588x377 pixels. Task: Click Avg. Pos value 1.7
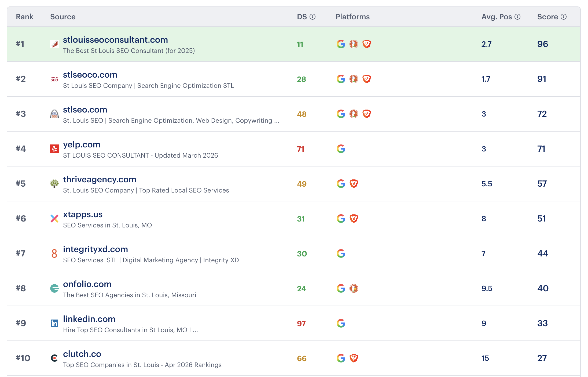(x=486, y=79)
